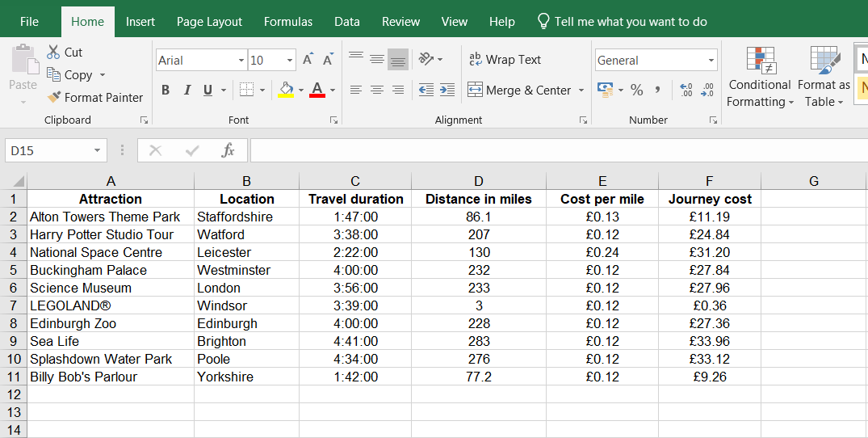Select the "Journey cost" header cell
Screen dimensions: 868x438
pos(710,200)
